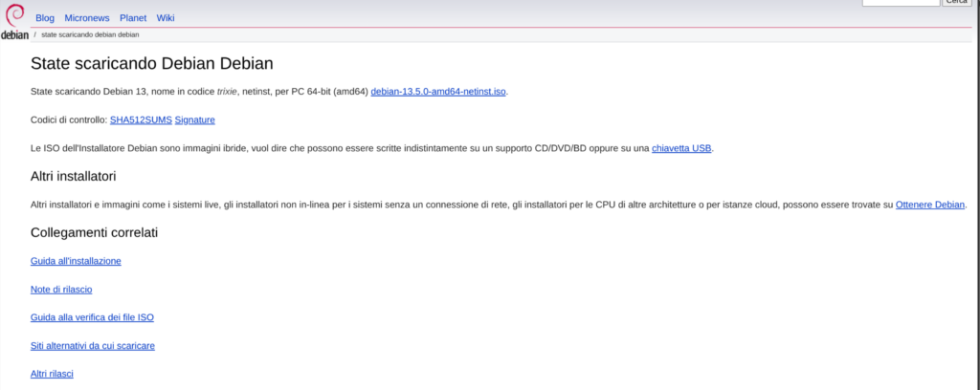Go to the Planet navigation link
This screenshot has width=980, height=390.
coord(133,18)
